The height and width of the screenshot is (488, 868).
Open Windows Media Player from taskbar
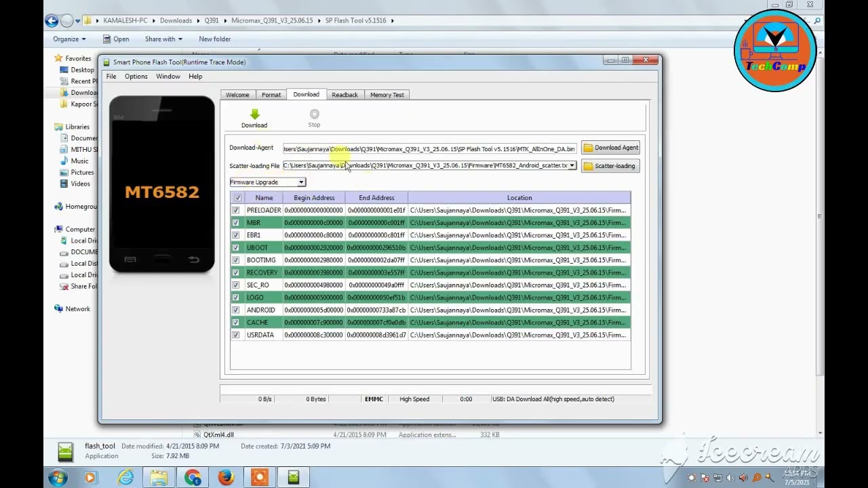click(90, 478)
